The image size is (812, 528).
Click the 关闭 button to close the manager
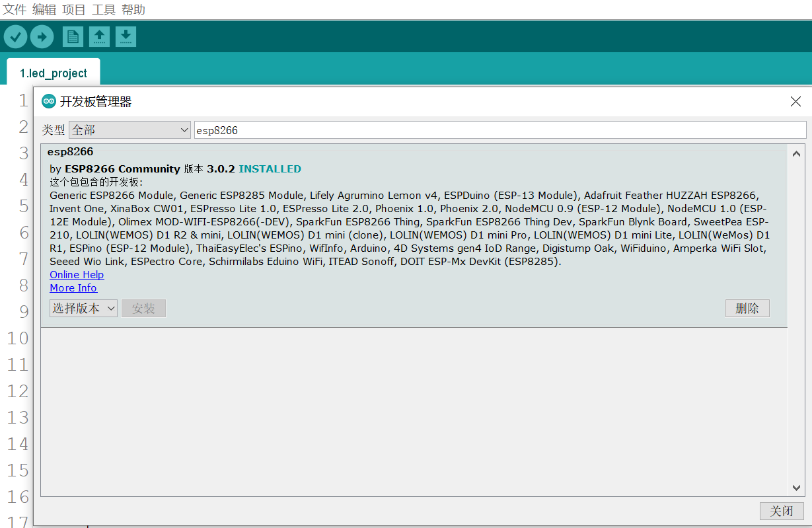(782, 511)
